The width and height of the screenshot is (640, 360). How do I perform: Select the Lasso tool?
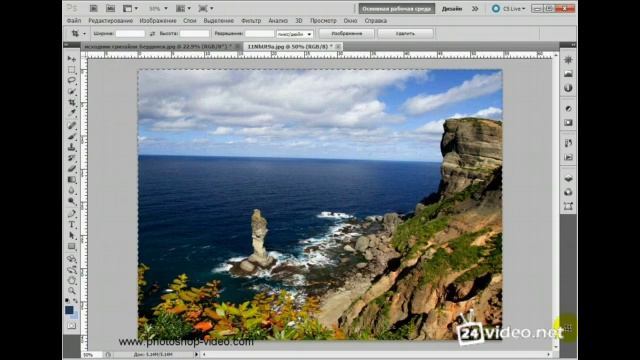72,80
